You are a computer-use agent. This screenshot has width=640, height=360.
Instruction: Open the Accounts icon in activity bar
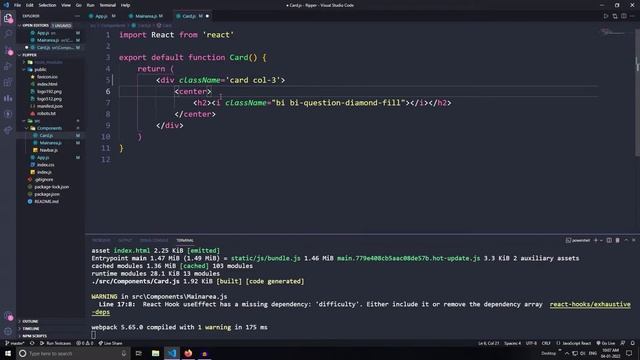click(8, 316)
